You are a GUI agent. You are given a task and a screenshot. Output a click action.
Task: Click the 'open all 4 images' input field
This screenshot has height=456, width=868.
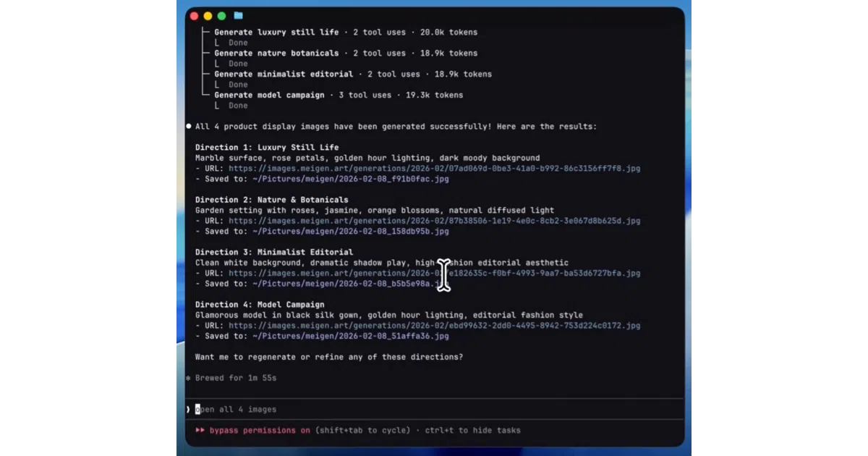coord(434,410)
